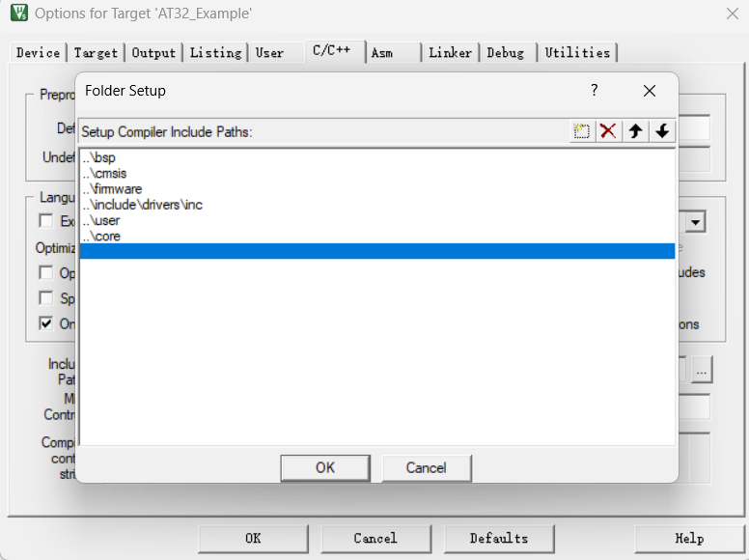Toggle the 'Sp' checkbox
Image resolution: width=749 pixels, height=560 pixels.
[x=46, y=298]
